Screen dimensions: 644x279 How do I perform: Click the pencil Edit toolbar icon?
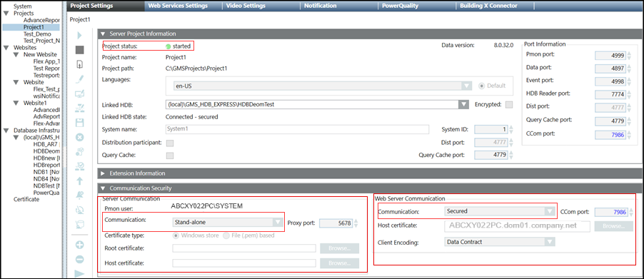pyautogui.click(x=80, y=79)
